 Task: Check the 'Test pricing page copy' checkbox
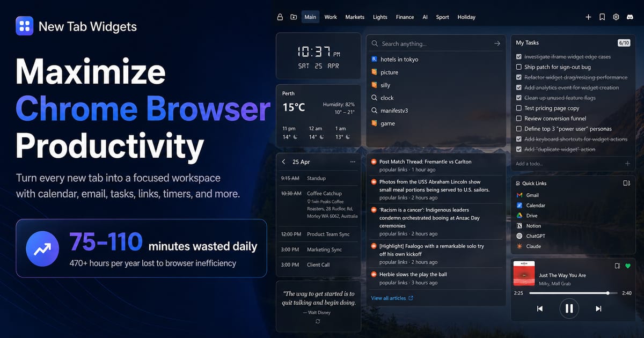(519, 108)
